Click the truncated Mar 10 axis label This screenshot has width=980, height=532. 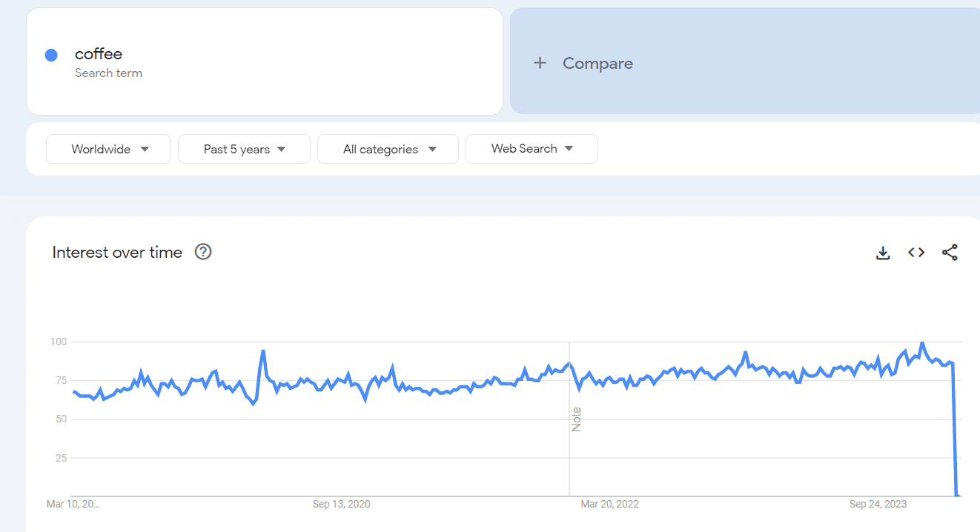point(73,504)
